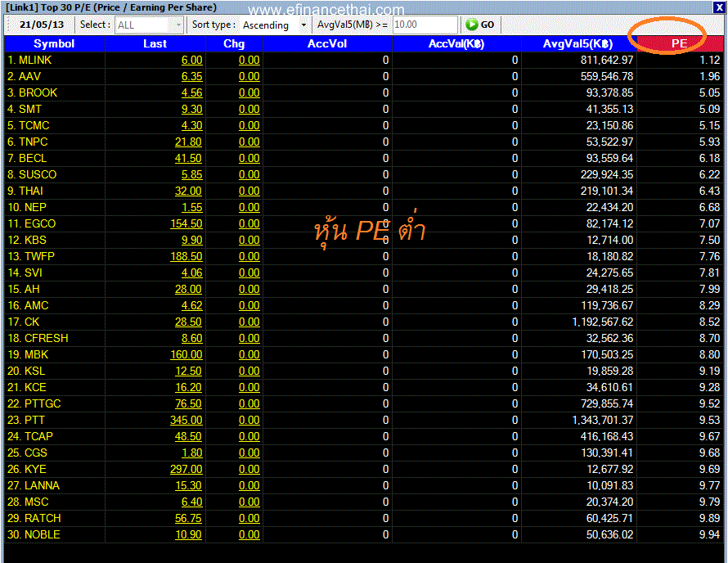This screenshot has width=728, height=563.
Task: Open EGCO last price 154.50 link
Action: point(186,223)
